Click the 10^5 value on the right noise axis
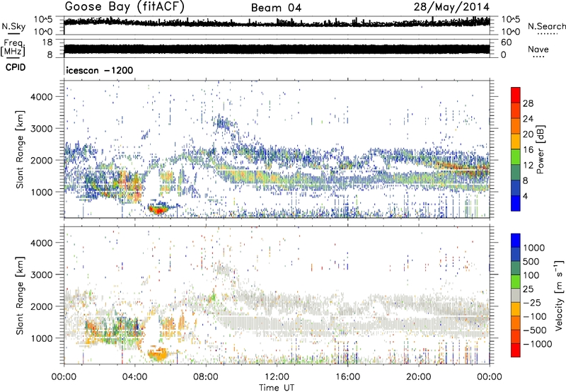 click(510, 19)
